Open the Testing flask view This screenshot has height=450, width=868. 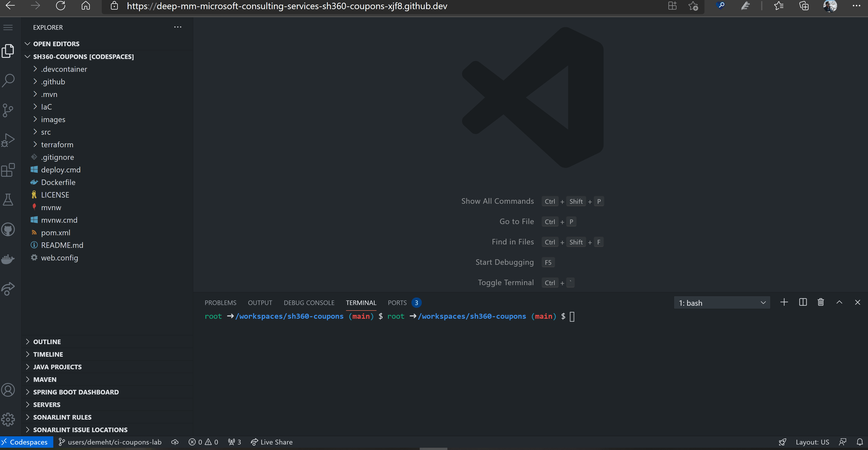(x=8, y=199)
